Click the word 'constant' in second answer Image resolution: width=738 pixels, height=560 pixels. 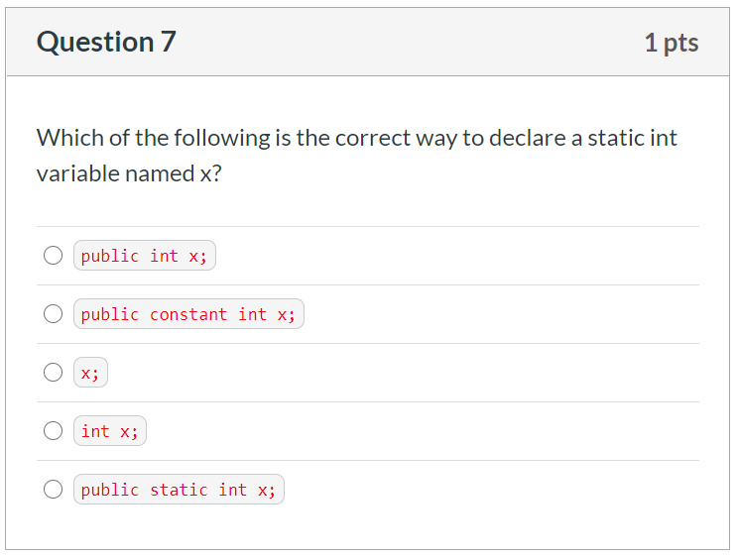point(188,314)
